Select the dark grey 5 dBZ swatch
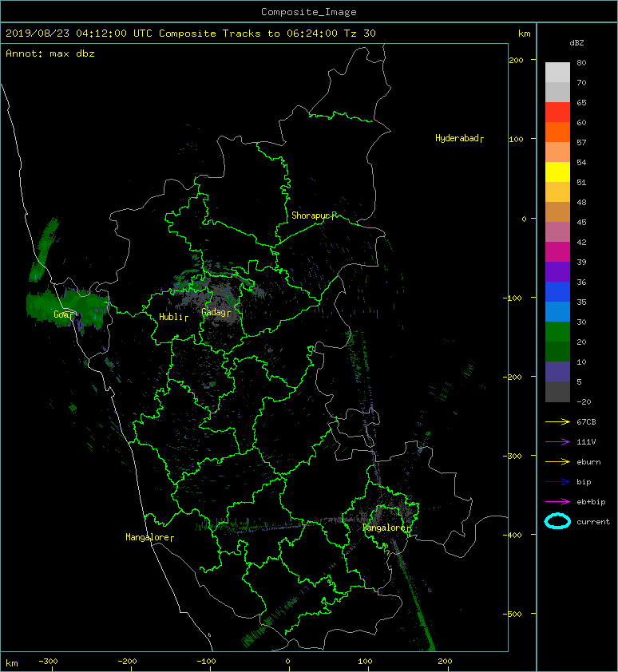 coord(557,391)
